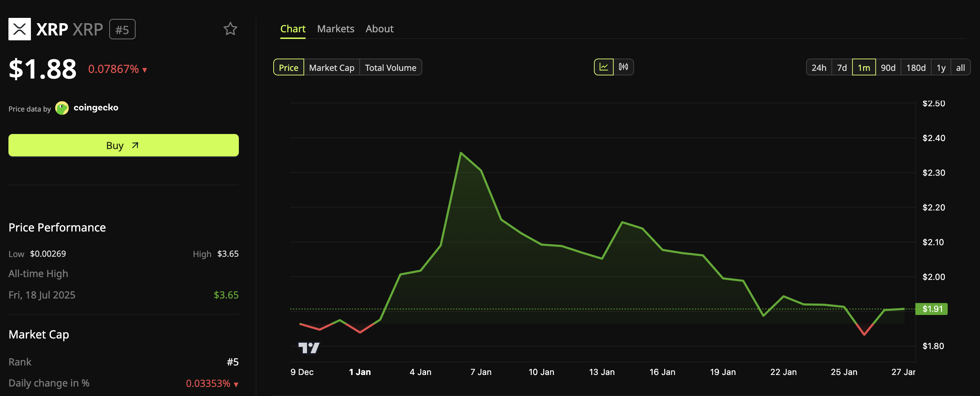Switch to candlestick chart view icon
The width and height of the screenshot is (980, 396).
click(623, 67)
